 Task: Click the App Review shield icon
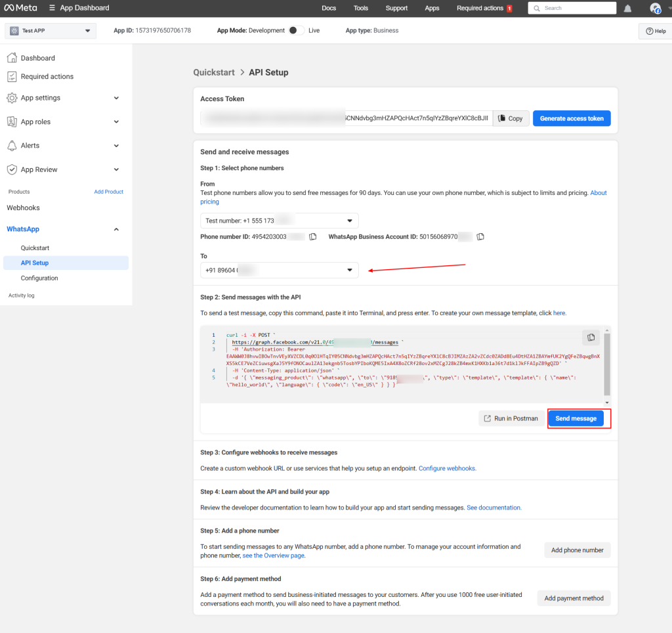coord(12,169)
